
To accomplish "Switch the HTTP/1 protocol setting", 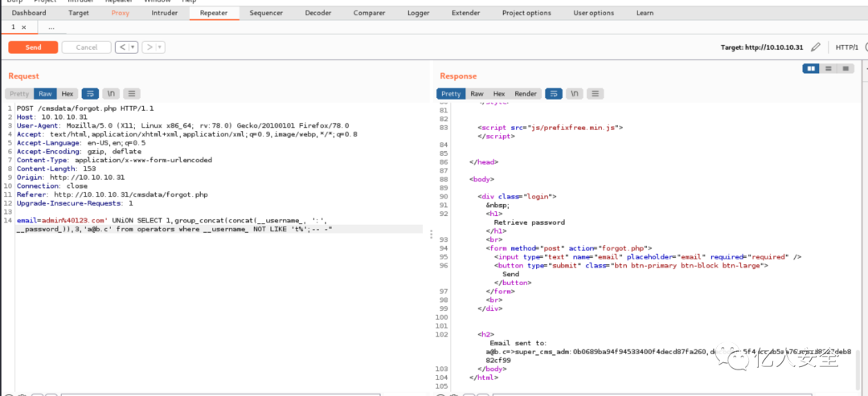I will coord(847,47).
